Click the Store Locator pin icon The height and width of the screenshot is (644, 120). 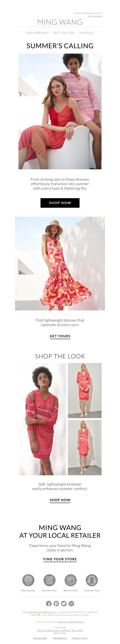click(x=28, y=580)
